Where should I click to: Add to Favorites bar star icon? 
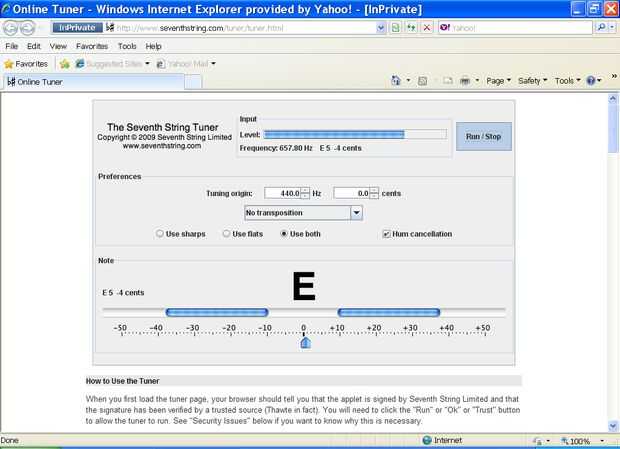point(65,64)
